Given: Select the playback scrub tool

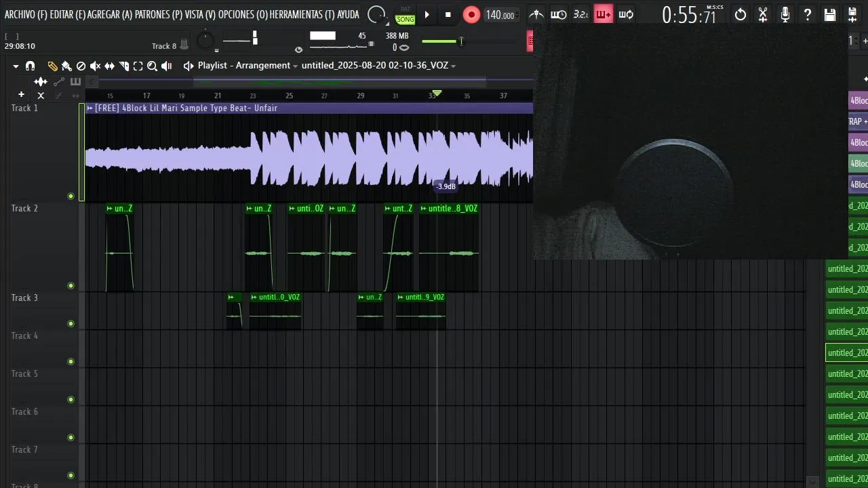Looking at the screenshot, I should pyautogui.click(x=167, y=66).
